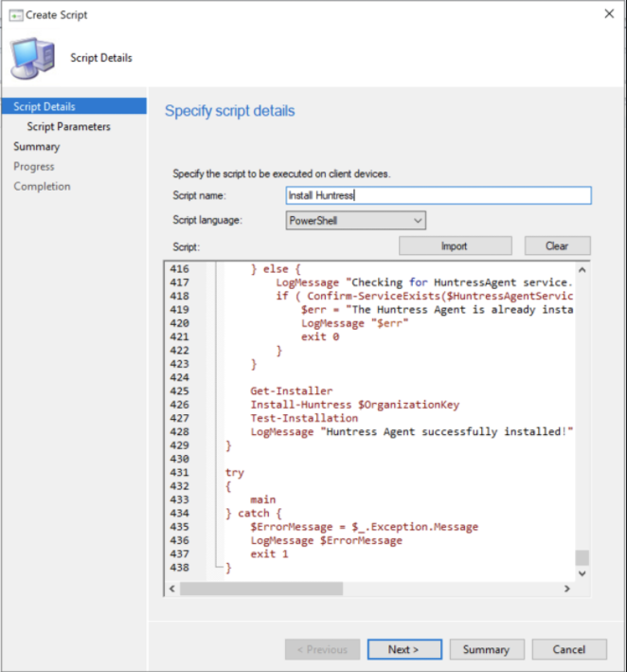Click 'LogMessage $ErrorMessage' on line 436
This screenshot has height=672, width=627.
tap(327, 540)
